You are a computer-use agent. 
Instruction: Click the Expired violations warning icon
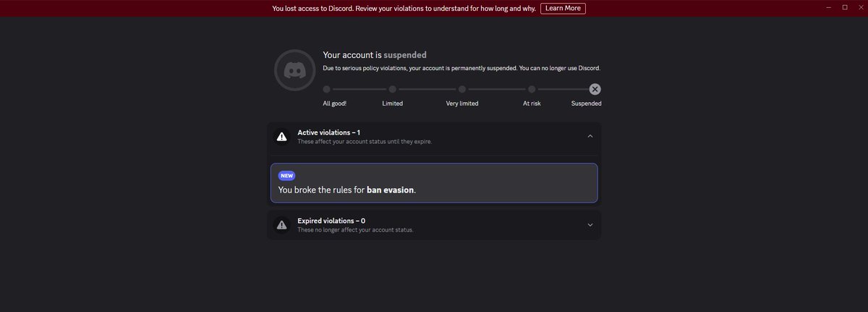click(x=282, y=225)
